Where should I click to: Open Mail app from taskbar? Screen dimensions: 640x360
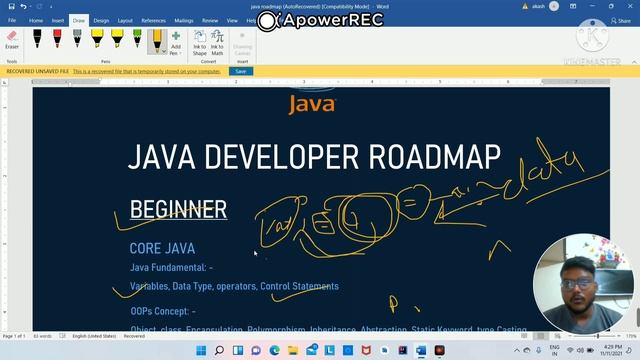pos(311,350)
